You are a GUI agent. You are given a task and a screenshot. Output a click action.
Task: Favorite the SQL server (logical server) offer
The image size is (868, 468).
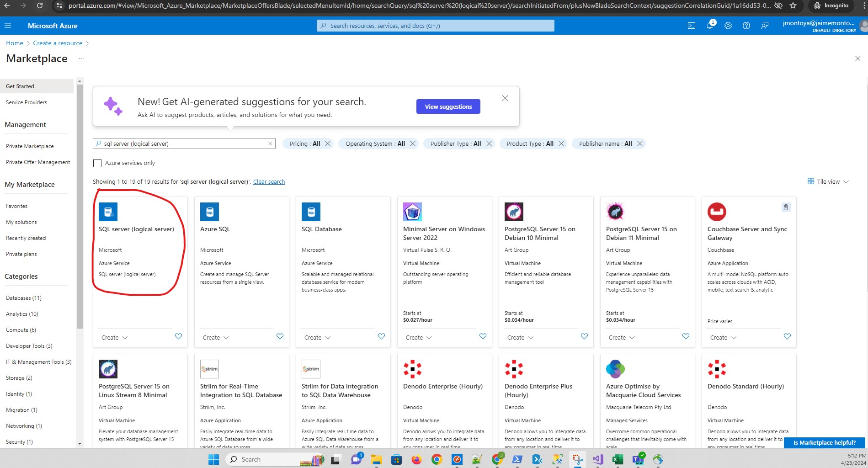(178, 336)
